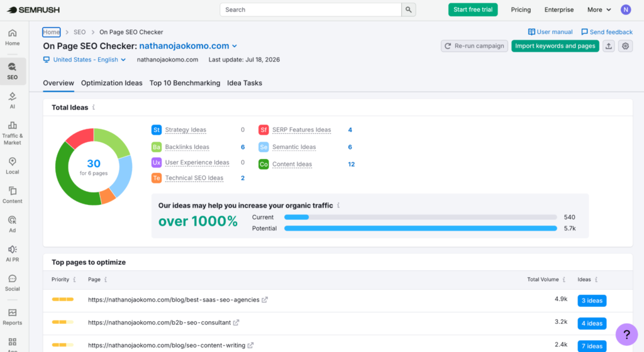This screenshot has height=352, width=644.
Task: Click the Technical SEO Te badge
Action: (x=157, y=178)
